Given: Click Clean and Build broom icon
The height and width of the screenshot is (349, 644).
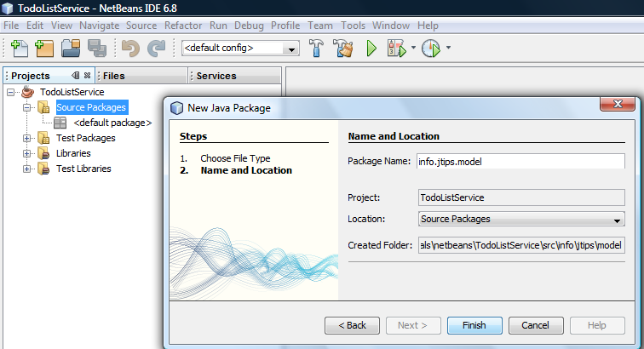Looking at the screenshot, I should coord(343,48).
